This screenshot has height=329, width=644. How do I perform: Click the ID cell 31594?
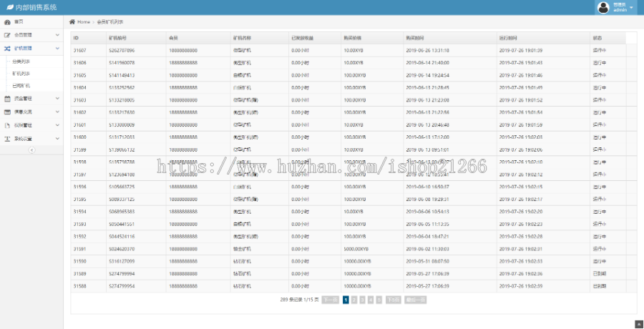pyautogui.click(x=79, y=212)
